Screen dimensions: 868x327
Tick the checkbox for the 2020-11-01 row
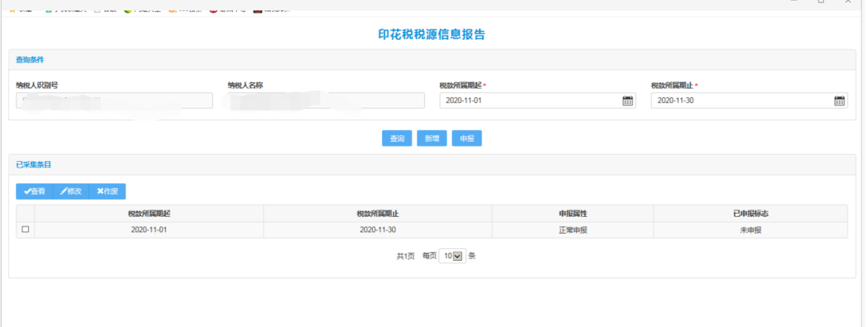pos(26,230)
